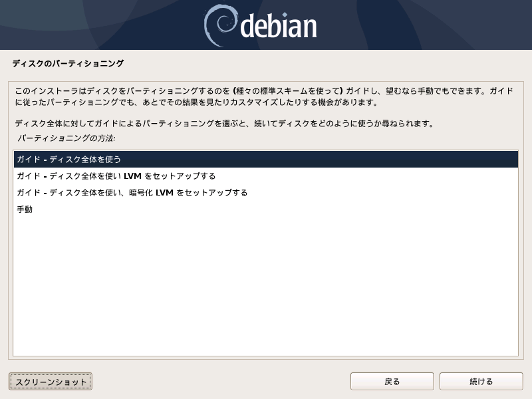The width and height of the screenshot is (532, 399).
Task: Click the パーティショニングの方法 label
Action: pos(66,138)
